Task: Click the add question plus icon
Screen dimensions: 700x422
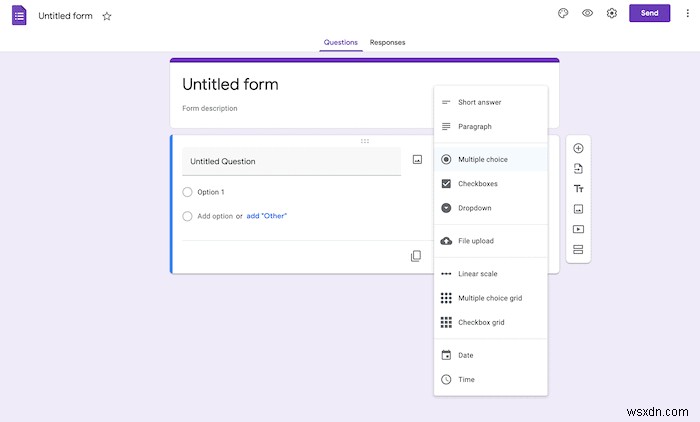Action: (578, 148)
